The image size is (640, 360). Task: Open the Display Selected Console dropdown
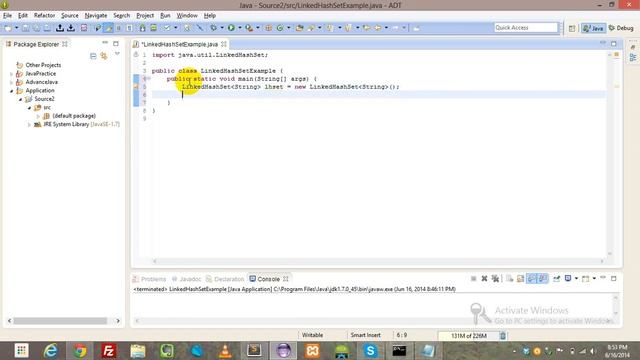(576, 278)
